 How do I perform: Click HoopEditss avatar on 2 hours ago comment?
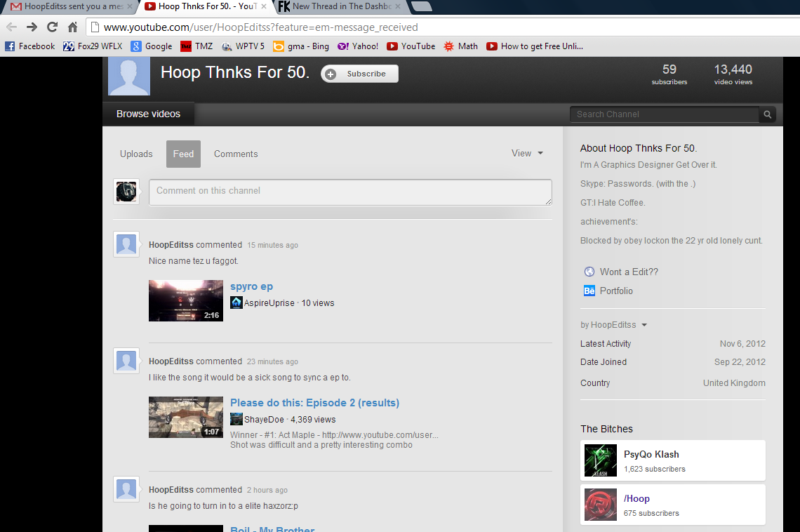(126, 490)
